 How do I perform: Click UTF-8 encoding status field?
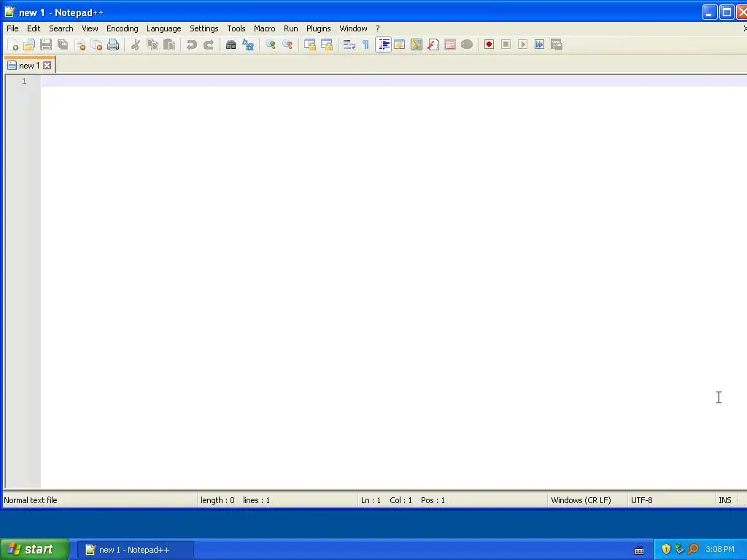642,500
